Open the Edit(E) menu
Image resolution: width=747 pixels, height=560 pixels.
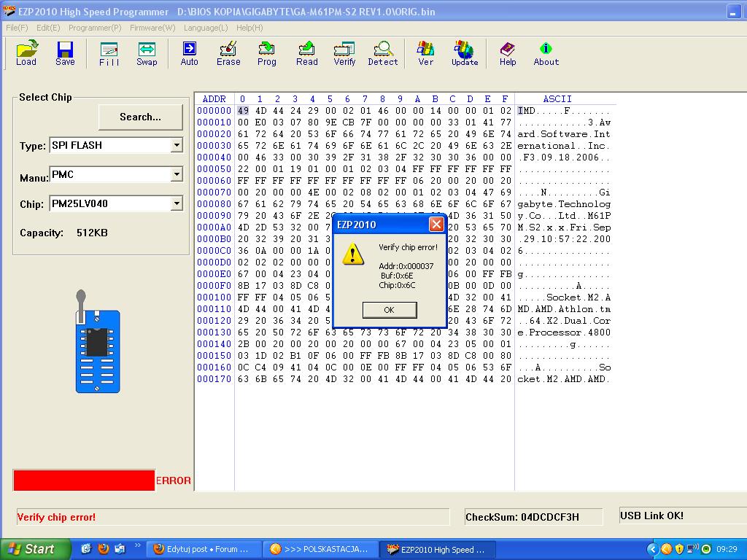(x=48, y=28)
